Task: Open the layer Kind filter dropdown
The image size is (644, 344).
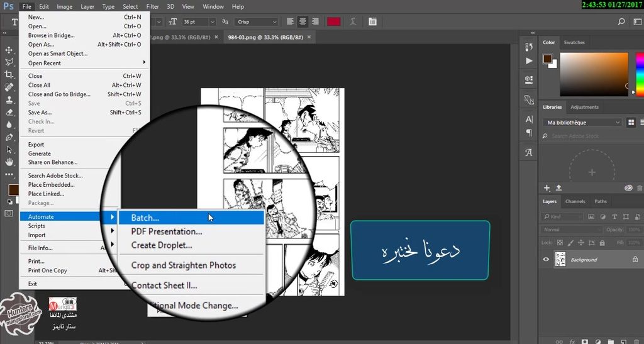Action: [x=562, y=217]
